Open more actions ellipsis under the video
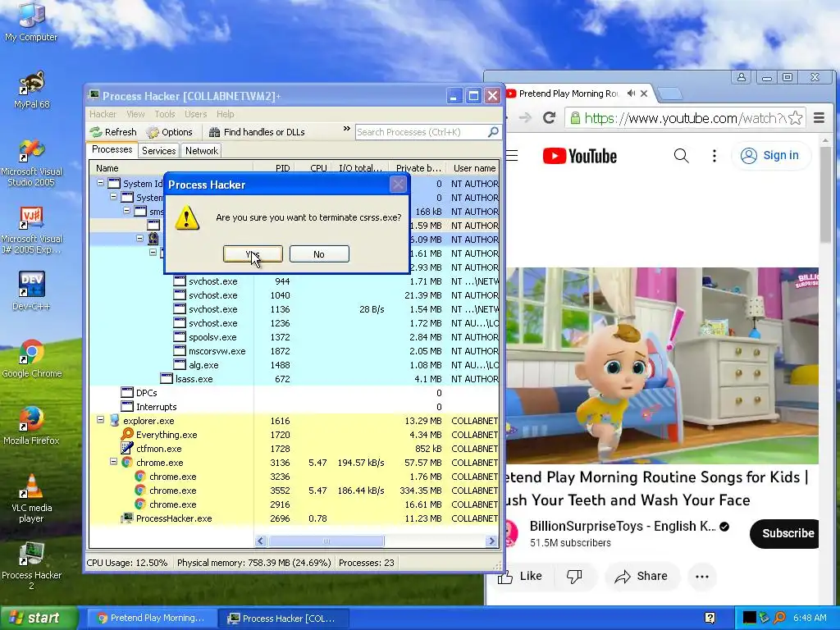Screen dimensions: 840x630 tap(702, 577)
